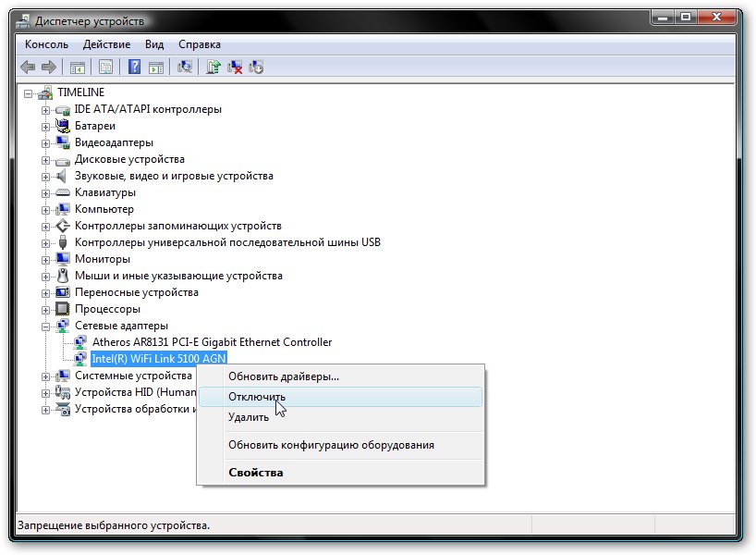This screenshot has width=756, height=555.
Task: Click the update driver toolbar icon
Action: 213,67
